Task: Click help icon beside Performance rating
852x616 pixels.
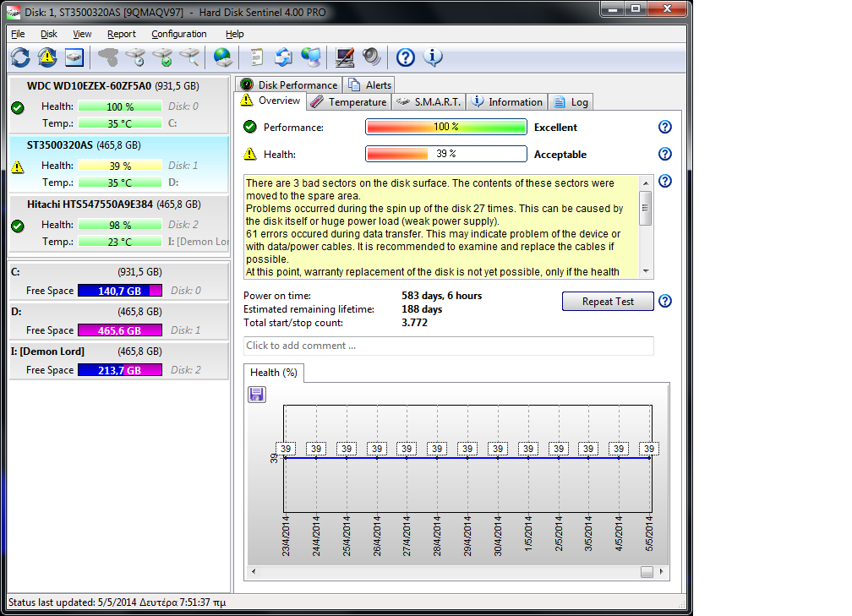Action: point(665,127)
